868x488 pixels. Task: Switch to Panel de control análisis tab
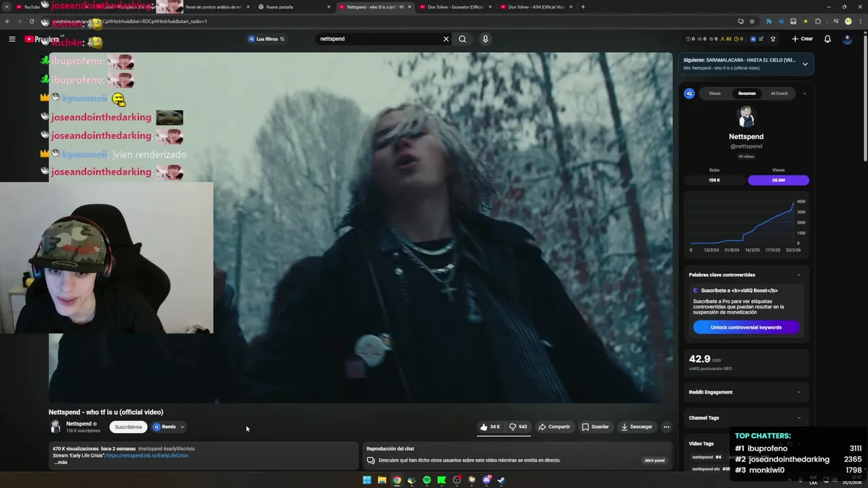pyautogui.click(x=213, y=7)
